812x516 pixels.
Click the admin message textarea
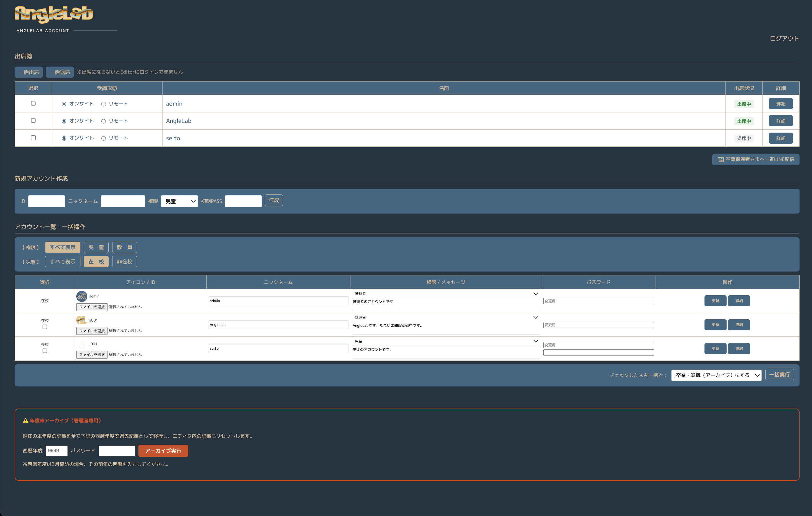click(x=446, y=305)
